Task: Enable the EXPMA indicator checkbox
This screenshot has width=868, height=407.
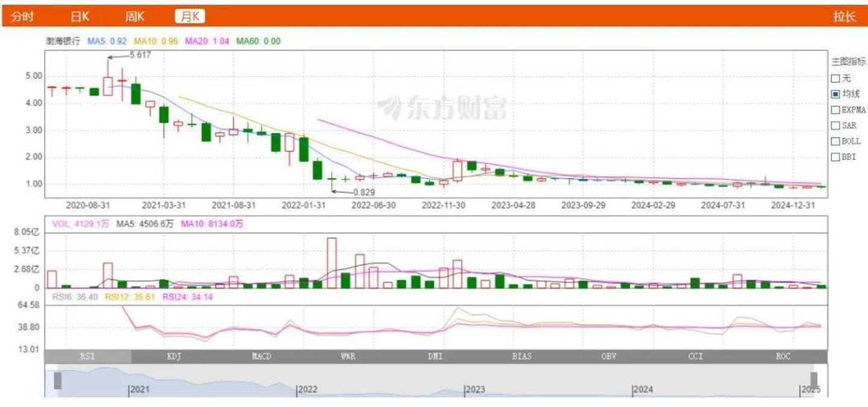Action: (x=835, y=110)
